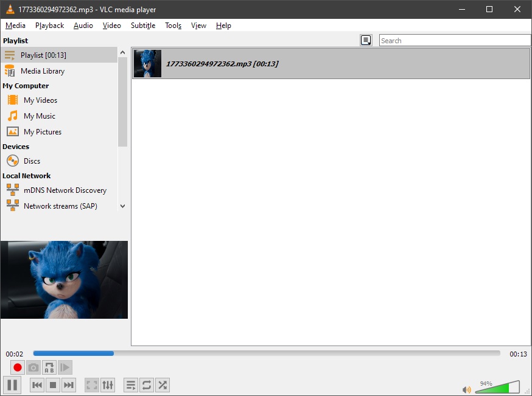Take a snapshot with the camera icon
The height and width of the screenshot is (396, 532).
click(x=33, y=367)
